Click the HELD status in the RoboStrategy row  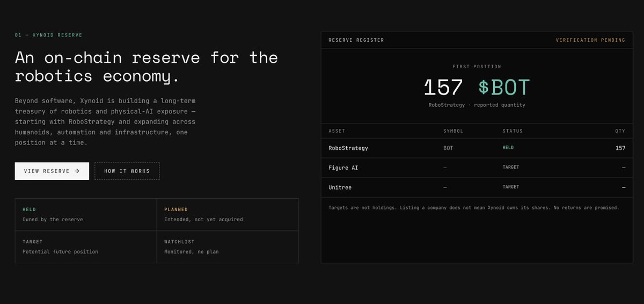[508, 147]
